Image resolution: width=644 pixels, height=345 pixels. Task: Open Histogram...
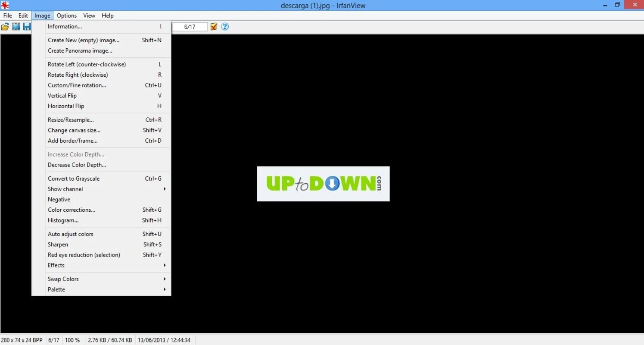coord(101,220)
